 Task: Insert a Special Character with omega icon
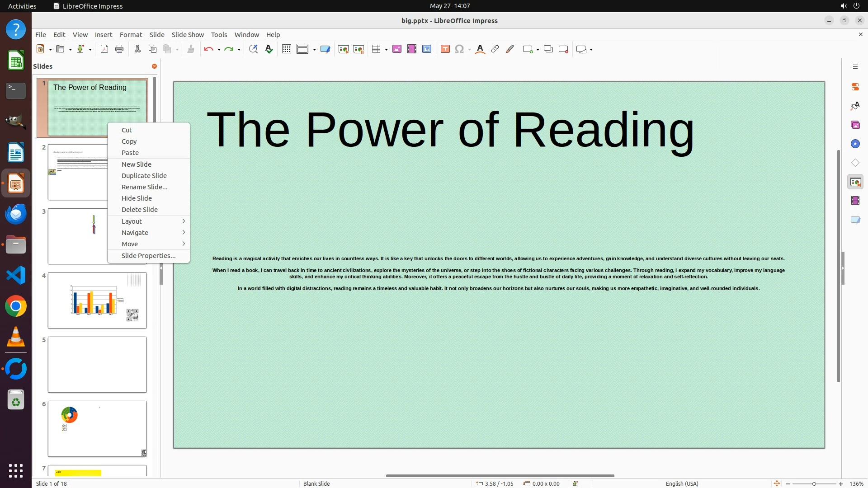tap(459, 49)
